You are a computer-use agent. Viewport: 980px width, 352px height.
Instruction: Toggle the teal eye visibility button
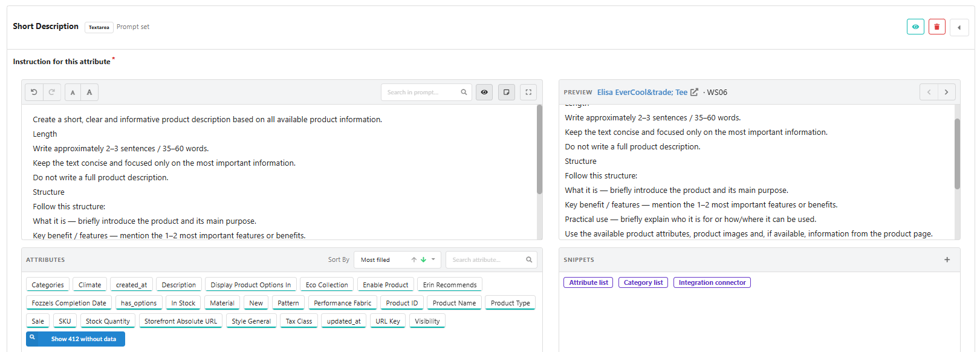(x=915, y=27)
